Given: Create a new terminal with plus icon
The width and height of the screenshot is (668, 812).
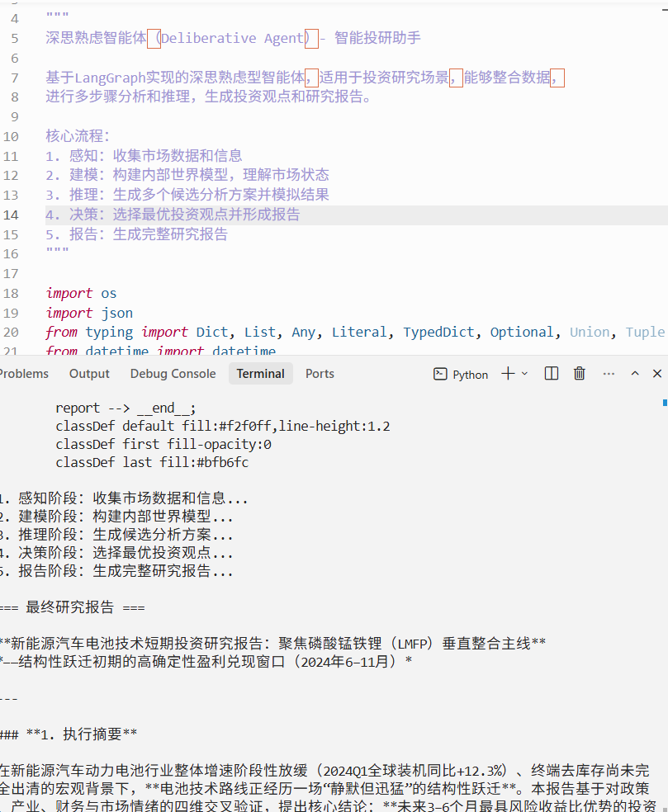Looking at the screenshot, I should 508,373.
